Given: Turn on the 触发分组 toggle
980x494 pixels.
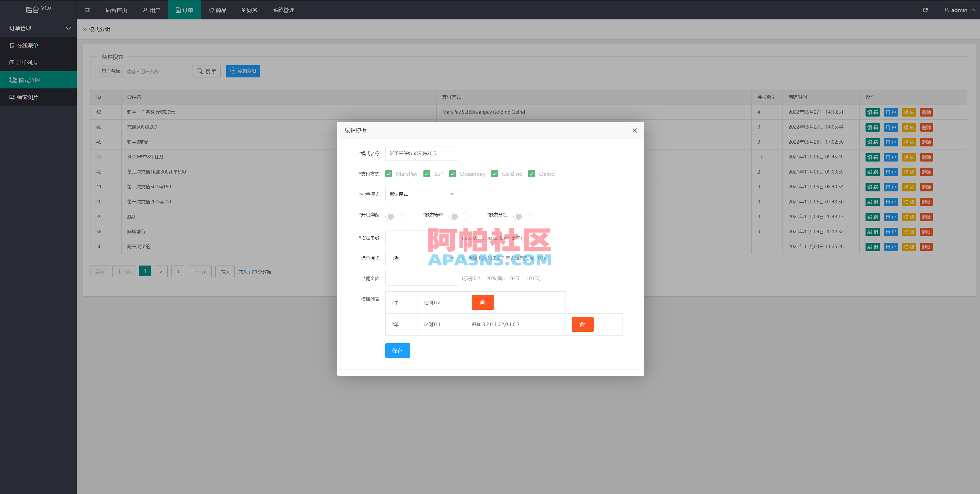Looking at the screenshot, I should tap(522, 216).
